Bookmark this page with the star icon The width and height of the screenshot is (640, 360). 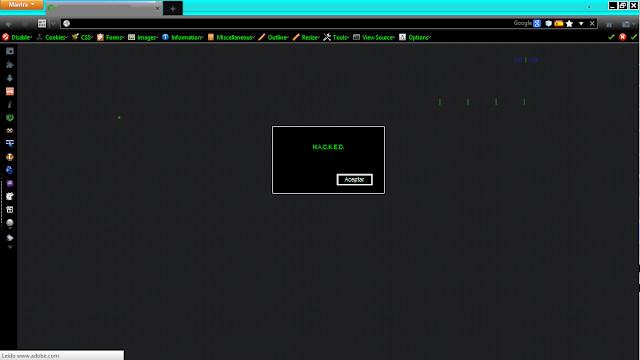point(569,24)
